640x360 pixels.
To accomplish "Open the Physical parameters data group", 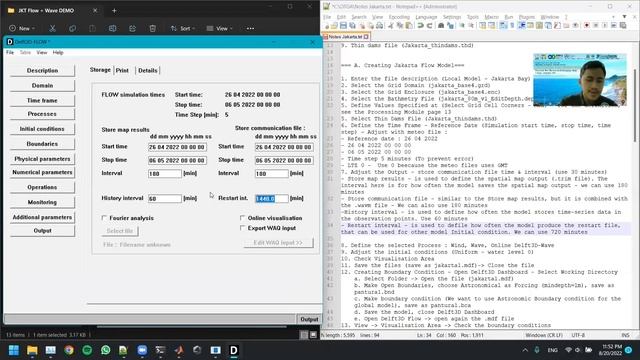I will pyautogui.click(x=42, y=159).
